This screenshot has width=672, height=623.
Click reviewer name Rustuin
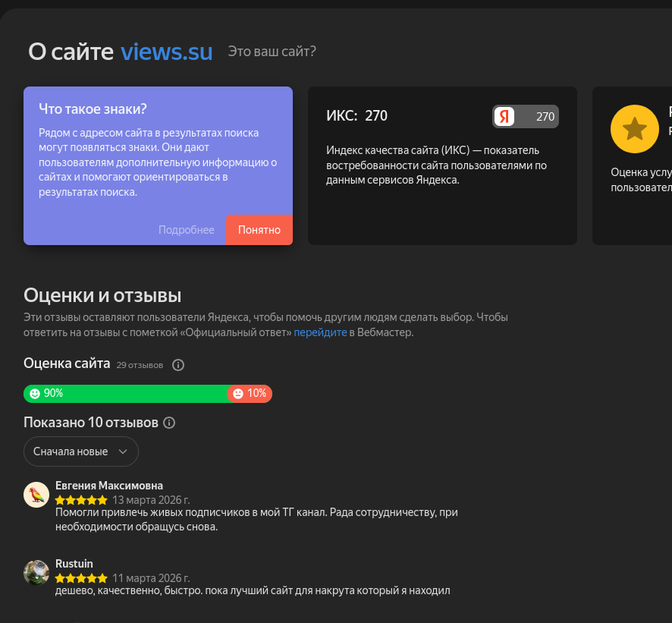tap(74, 563)
